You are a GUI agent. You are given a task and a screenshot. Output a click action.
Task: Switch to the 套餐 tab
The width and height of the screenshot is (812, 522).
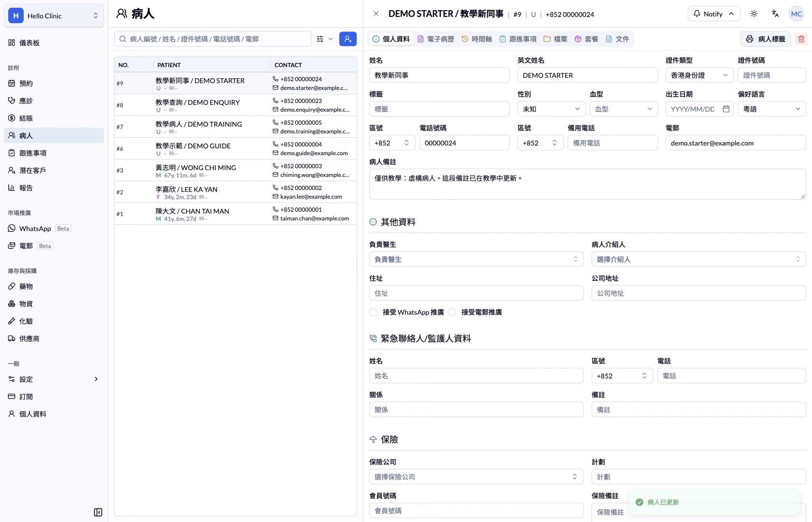pos(586,39)
